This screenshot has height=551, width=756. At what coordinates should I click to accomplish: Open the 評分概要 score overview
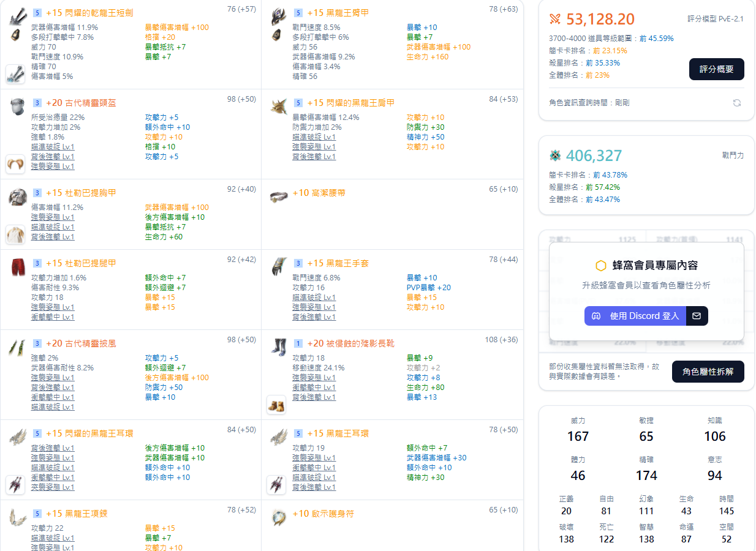coord(716,69)
